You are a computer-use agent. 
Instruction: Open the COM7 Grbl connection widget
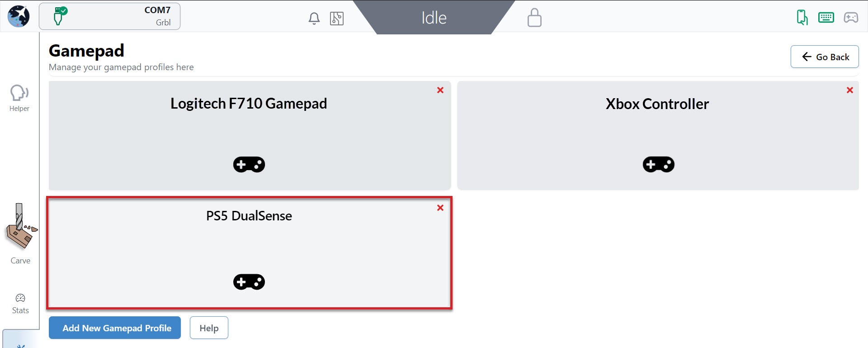click(x=109, y=16)
